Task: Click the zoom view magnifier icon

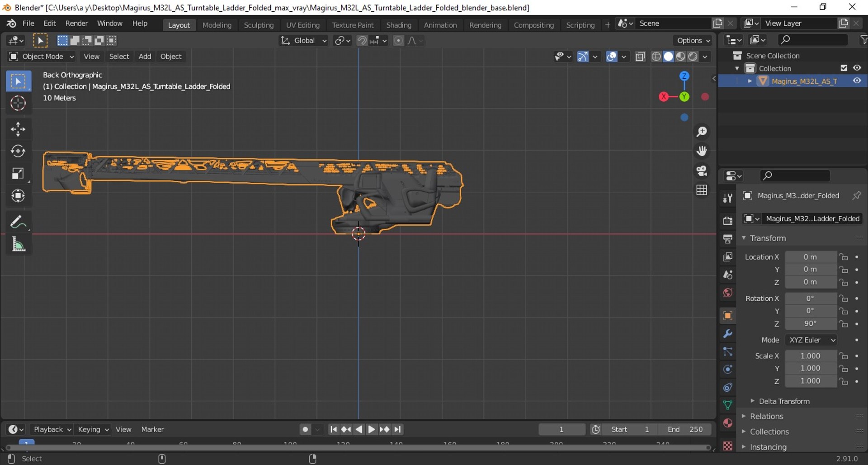Action: (702, 132)
